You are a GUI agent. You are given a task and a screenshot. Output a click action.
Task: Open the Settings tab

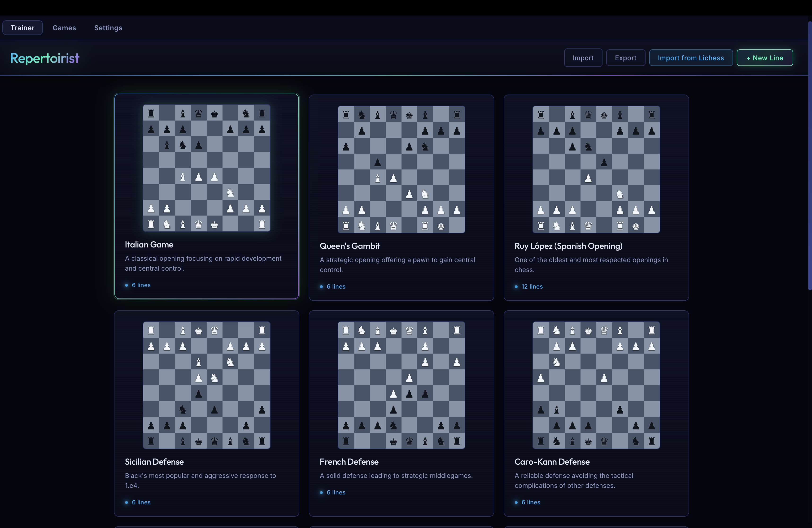click(x=108, y=28)
